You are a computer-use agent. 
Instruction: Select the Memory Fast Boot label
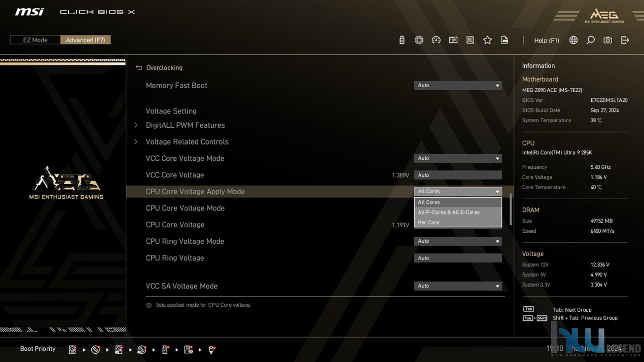(176, 86)
